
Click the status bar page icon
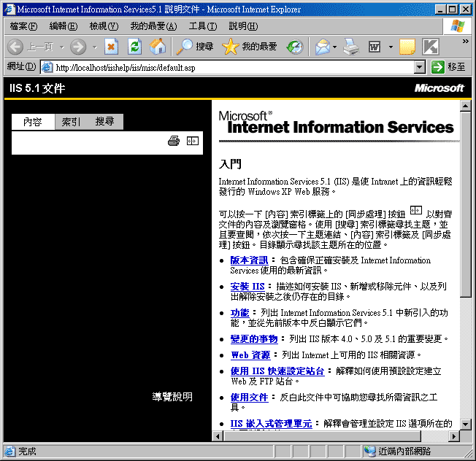9,452
